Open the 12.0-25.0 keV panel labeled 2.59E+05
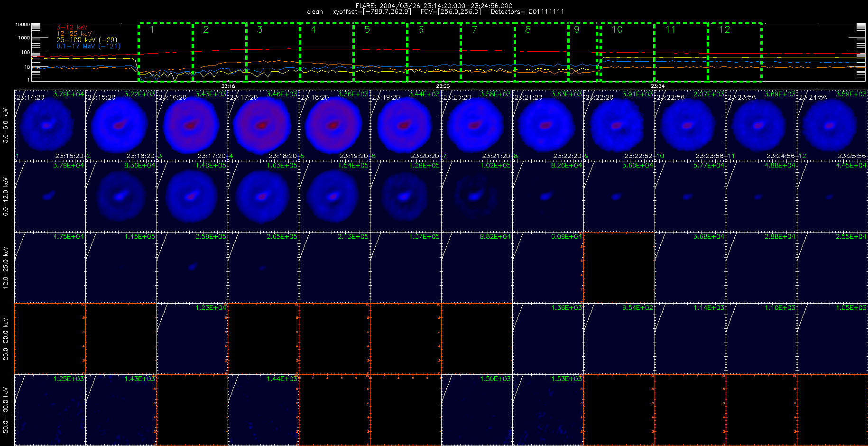The image size is (868, 446). [192, 268]
